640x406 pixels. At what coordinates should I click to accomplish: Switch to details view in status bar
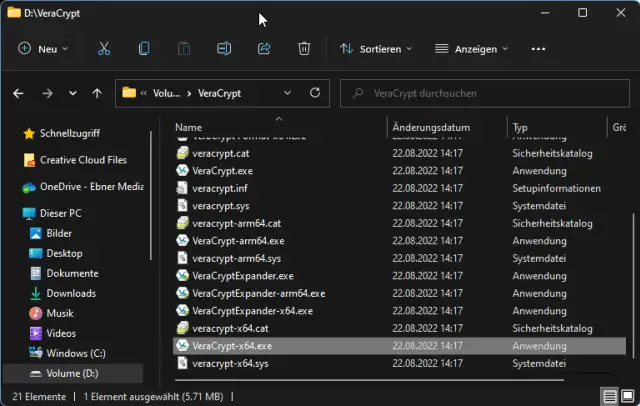(609, 395)
